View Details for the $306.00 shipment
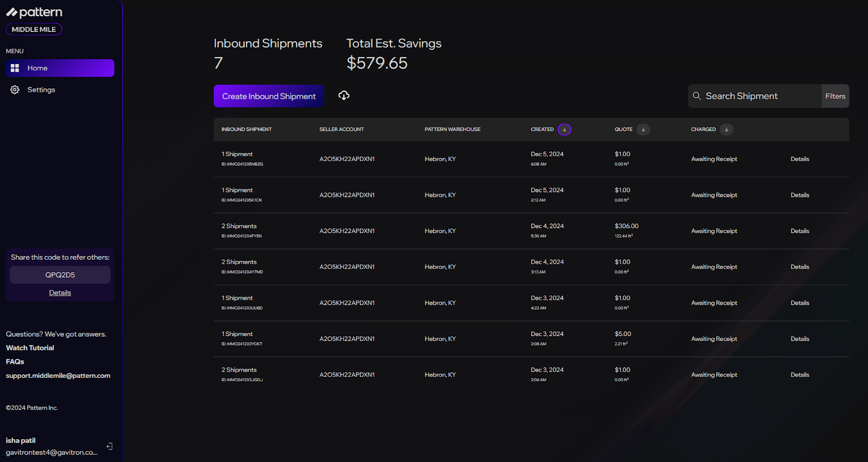Image resolution: width=868 pixels, height=462 pixels. (800, 231)
